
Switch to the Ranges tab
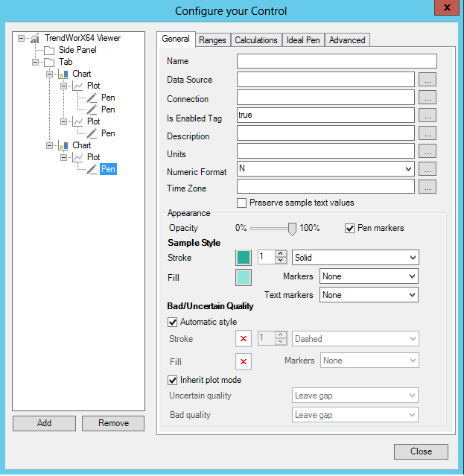(x=212, y=40)
